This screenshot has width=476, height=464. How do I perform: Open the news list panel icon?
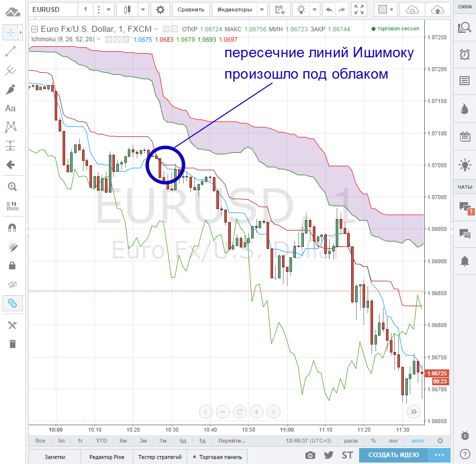tap(465, 81)
